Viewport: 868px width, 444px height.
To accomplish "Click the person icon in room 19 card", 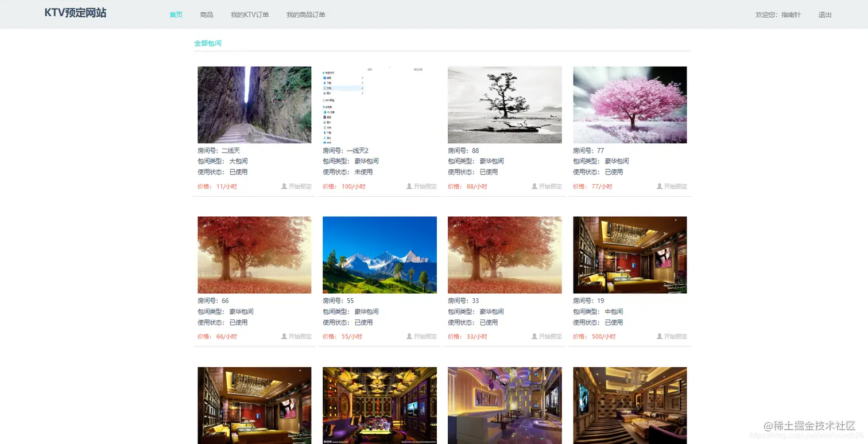I will click(x=659, y=337).
